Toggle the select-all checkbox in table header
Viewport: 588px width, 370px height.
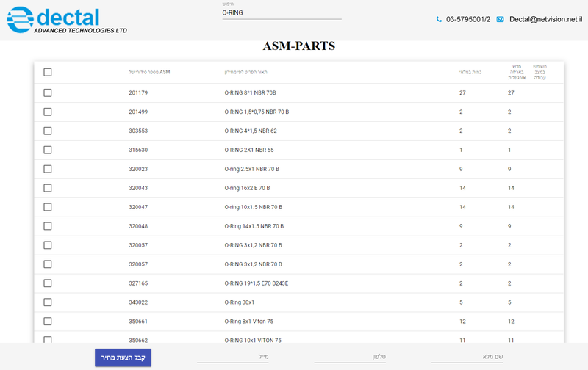[48, 72]
